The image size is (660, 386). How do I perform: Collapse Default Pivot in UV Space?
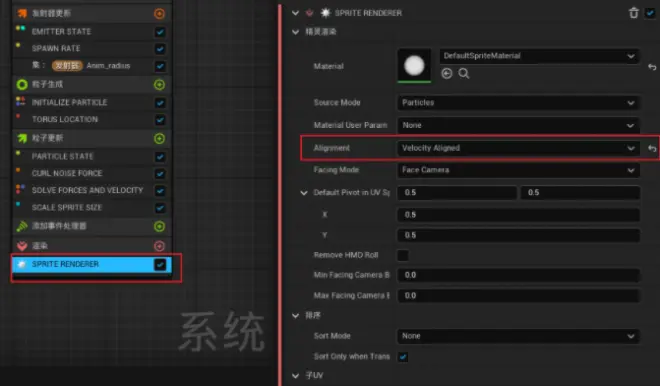pos(304,193)
